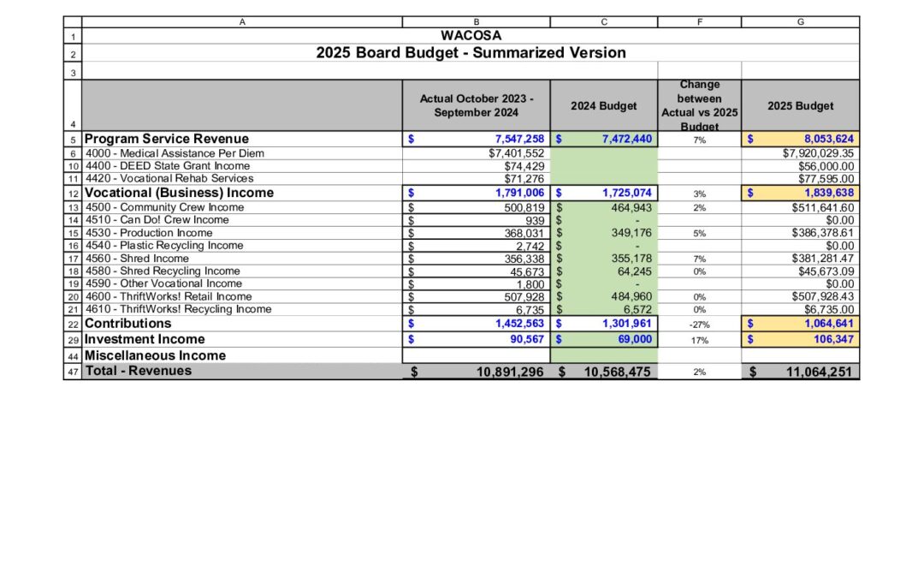This screenshot has width=924, height=578.
Task: Select '4580 - Shred Recycling Income'
Action: (162, 271)
